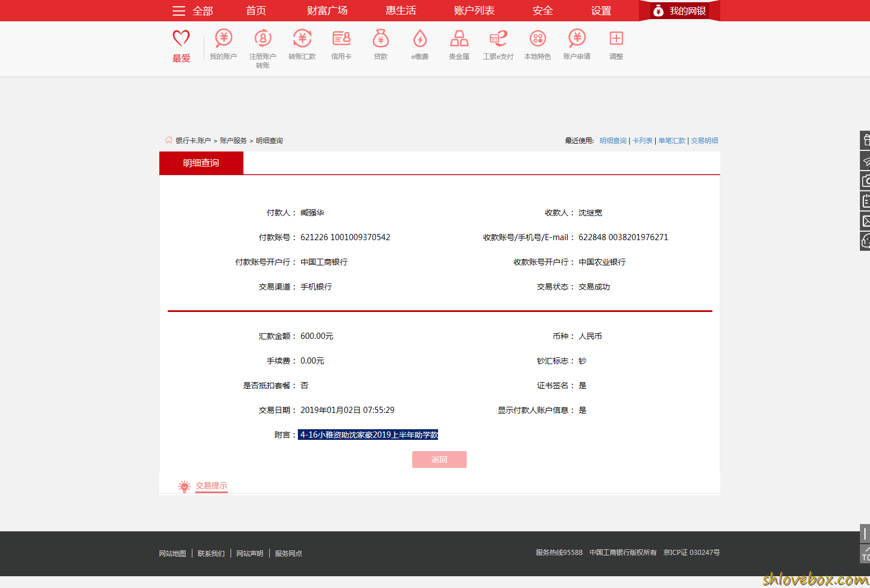
Task: Open recently used 单笔汇款 link
Action: (x=671, y=141)
